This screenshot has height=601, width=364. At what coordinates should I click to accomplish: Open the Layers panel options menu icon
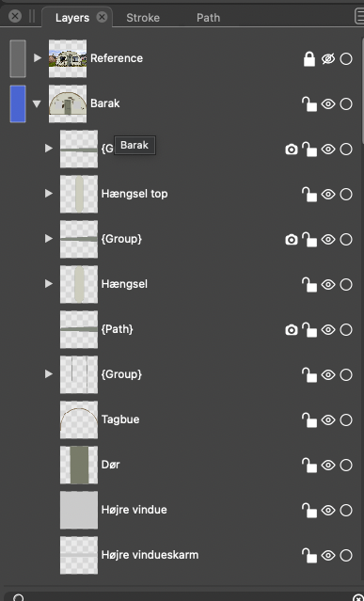click(359, 17)
